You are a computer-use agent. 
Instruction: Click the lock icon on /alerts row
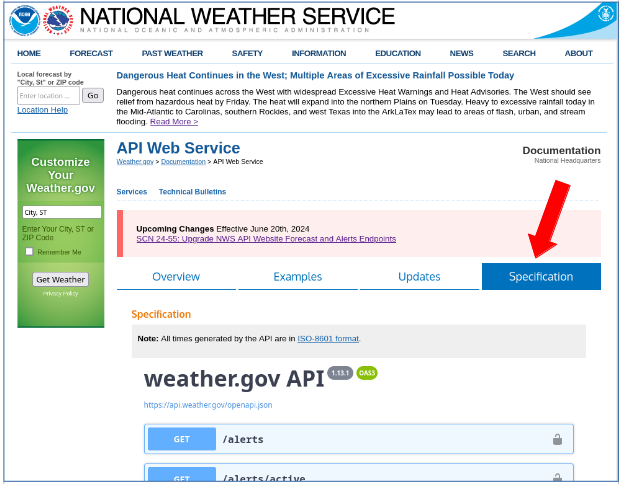557,439
